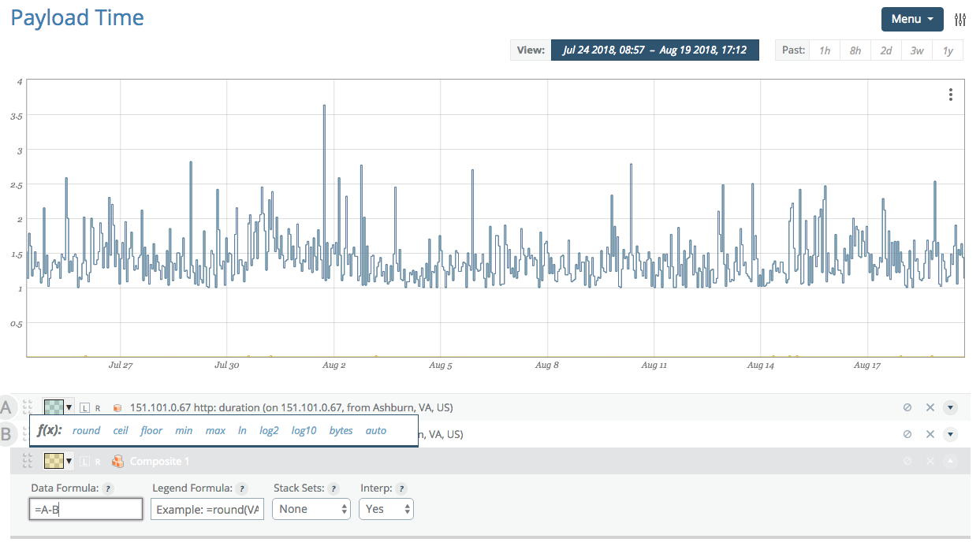Remove datapoint B using its X icon
Screen dimensions: 980x546
click(930, 434)
